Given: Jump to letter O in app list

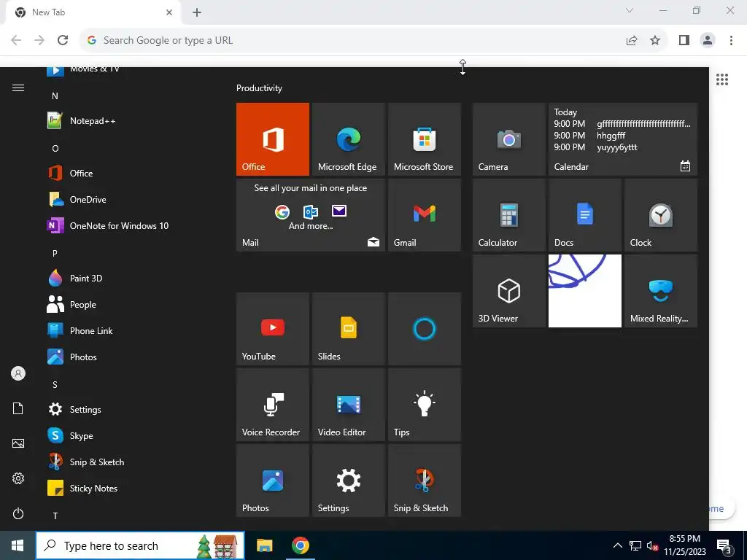Looking at the screenshot, I should point(55,149).
